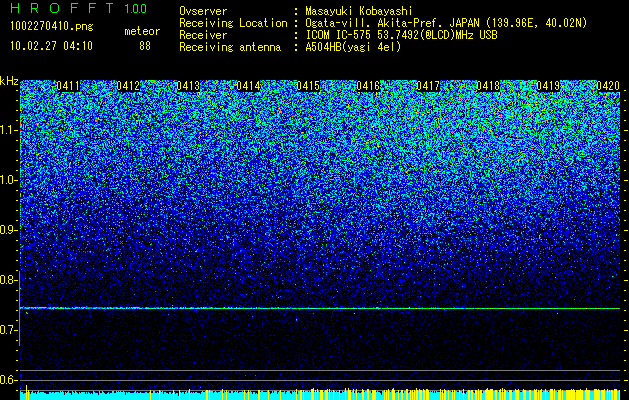629x400 pixels.
Task: Select the file name 1002270410.png
Action: coord(52,27)
